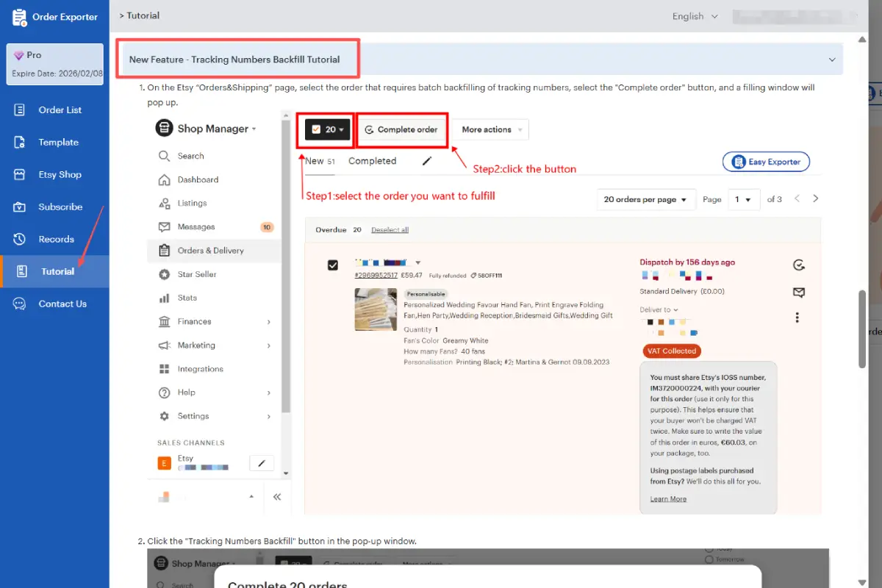Viewport: 882px width, 588px height.
Task: Expand the Finances submenu arrow
Action: click(x=269, y=322)
